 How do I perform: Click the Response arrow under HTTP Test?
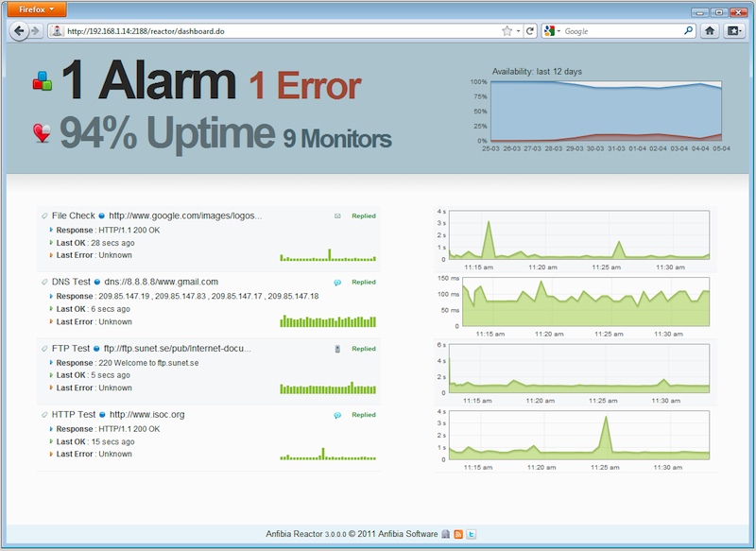[51, 428]
